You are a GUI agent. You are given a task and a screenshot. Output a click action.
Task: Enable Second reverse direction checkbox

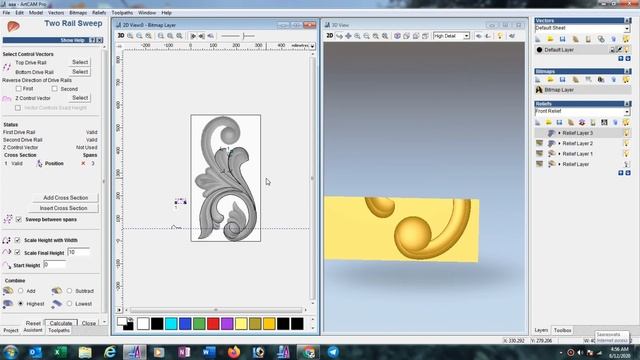(x=55, y=89)
